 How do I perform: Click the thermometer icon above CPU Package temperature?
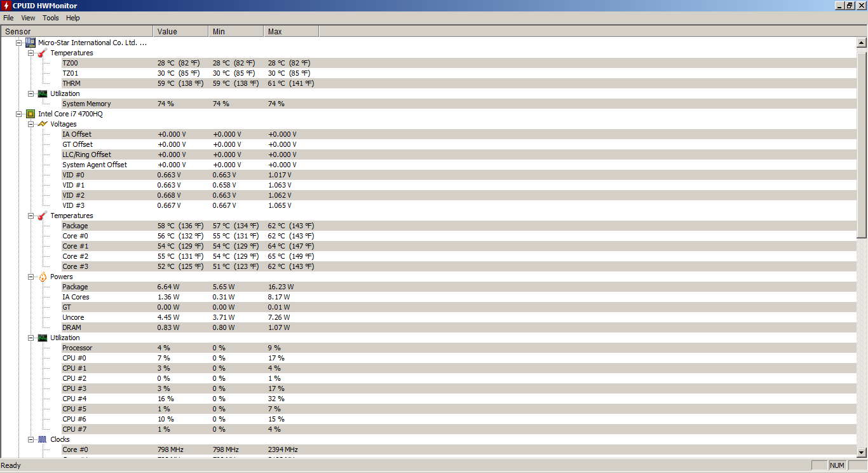(x=42, y=216)
